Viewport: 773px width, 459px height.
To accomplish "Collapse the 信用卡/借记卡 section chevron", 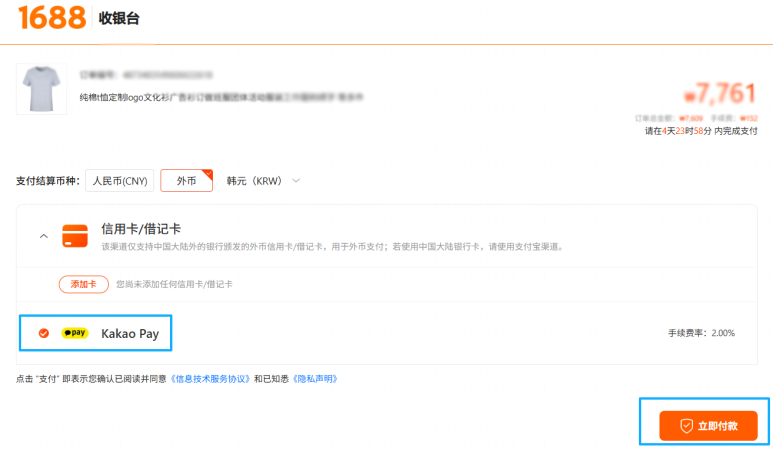I will pyautogui.click(x=44, y=236).
